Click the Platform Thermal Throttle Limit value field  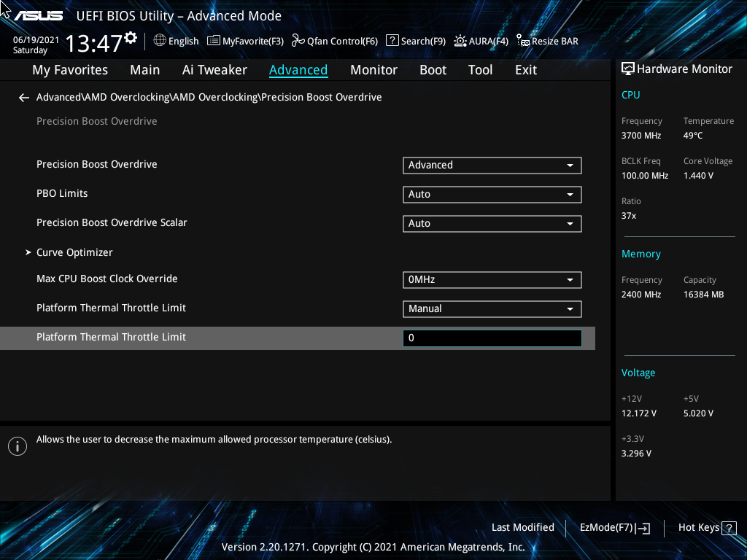(492, 338)
